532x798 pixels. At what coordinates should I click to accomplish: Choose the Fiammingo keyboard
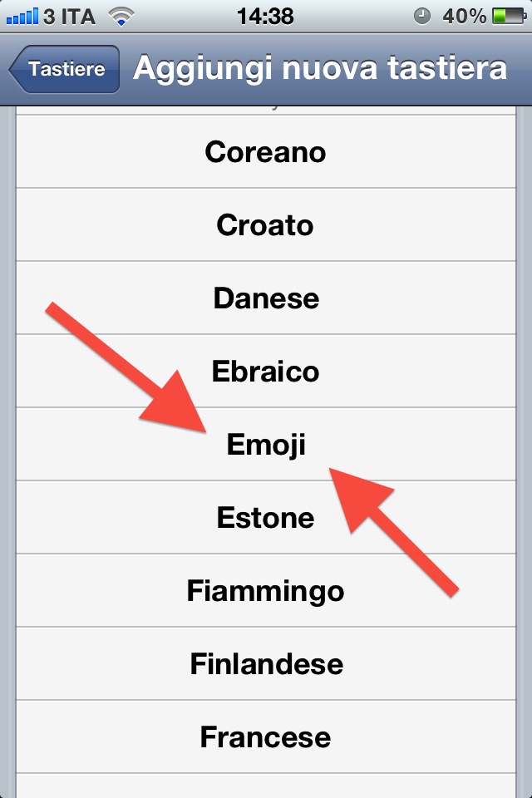click(x=265, y=591)
